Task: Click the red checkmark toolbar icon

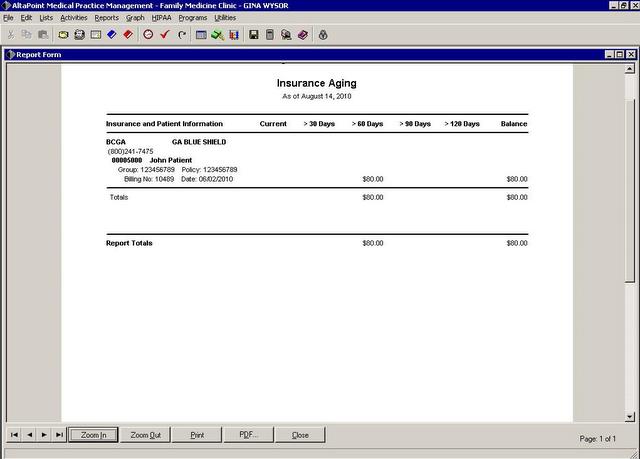Action: point(164,35)
